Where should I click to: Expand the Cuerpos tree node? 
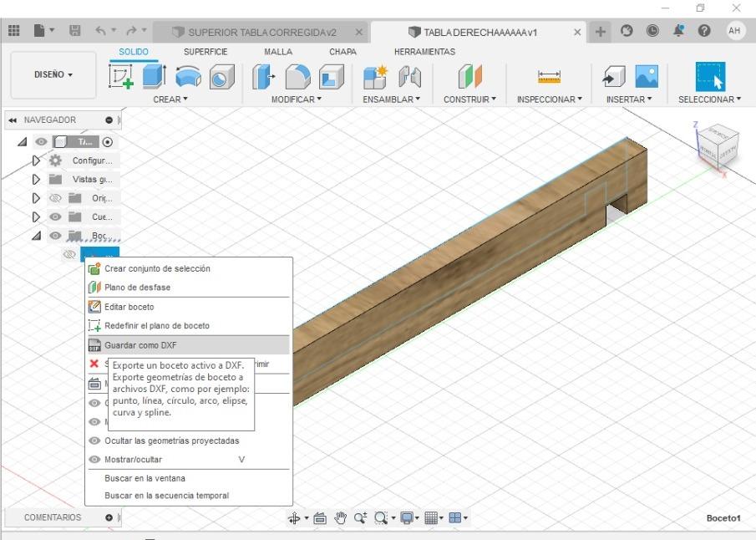point(36,217)
